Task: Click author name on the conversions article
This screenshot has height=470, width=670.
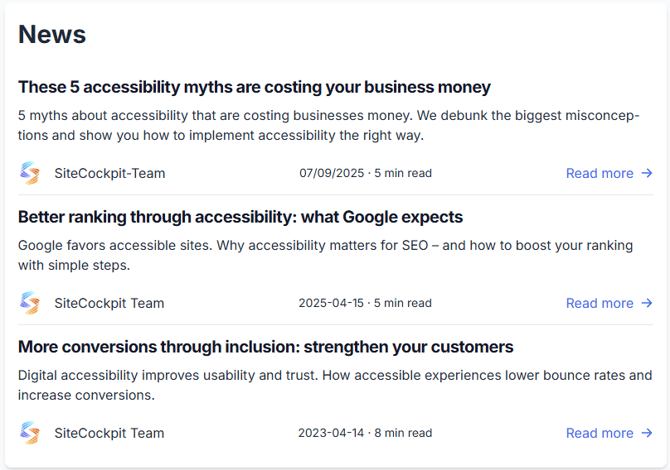Action: pos(109,433)
